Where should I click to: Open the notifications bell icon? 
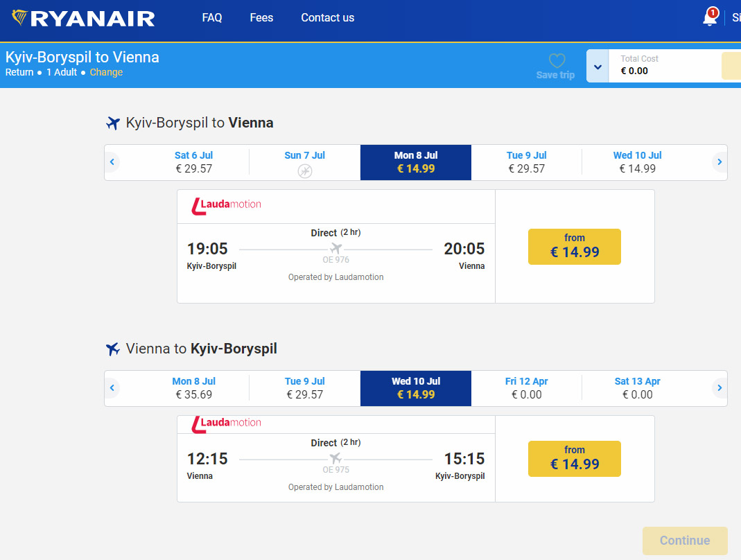[710, 18]
